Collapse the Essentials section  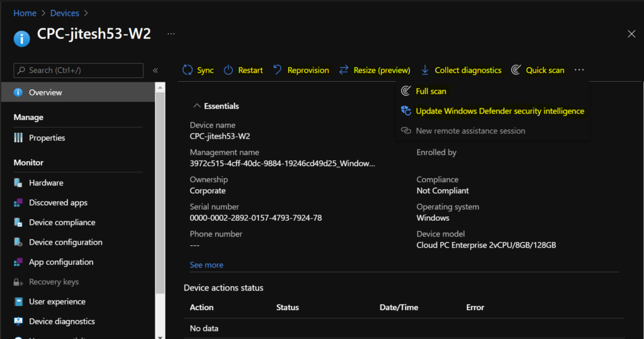197,106
